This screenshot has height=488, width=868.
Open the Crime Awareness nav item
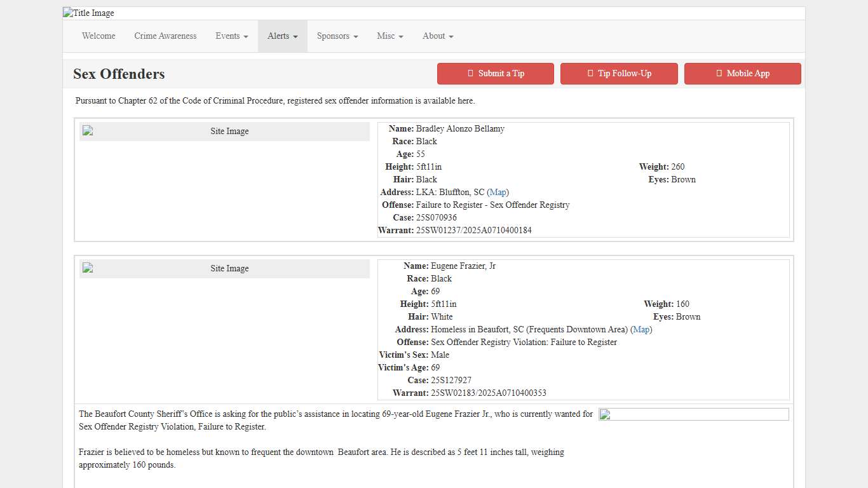point(165,36)
